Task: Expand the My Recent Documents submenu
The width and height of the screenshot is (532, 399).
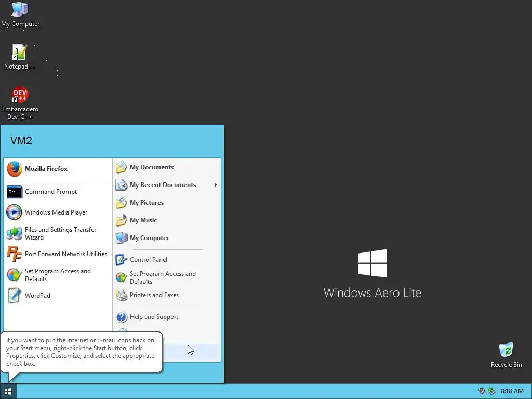Action: [167, 185]
